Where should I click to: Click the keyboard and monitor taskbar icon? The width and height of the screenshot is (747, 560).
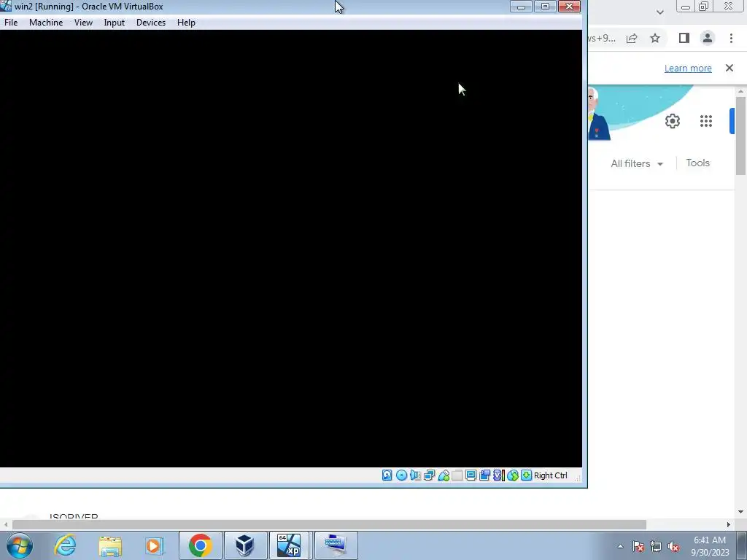tap(336, 545)
